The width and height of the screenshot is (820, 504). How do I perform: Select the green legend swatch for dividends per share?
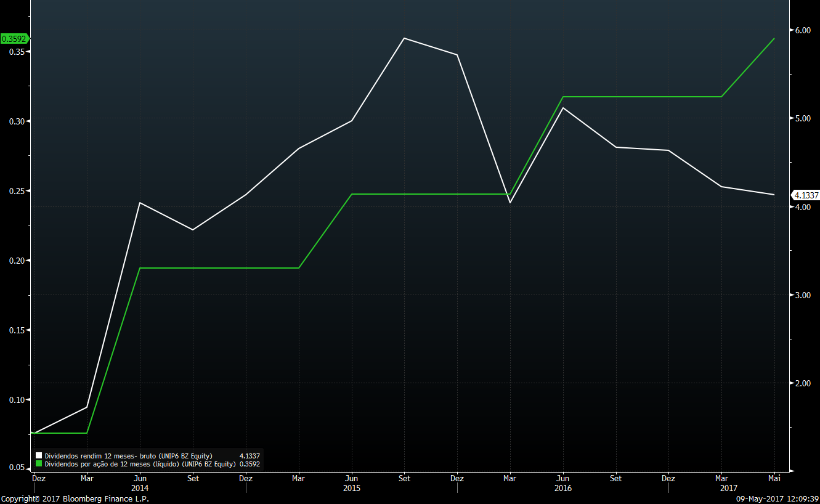39,464
